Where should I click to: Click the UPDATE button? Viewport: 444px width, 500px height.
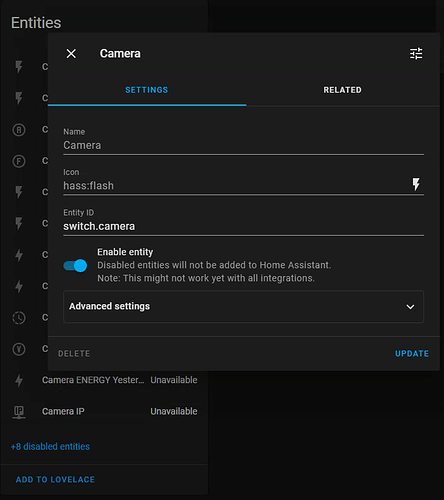point(412,354)
